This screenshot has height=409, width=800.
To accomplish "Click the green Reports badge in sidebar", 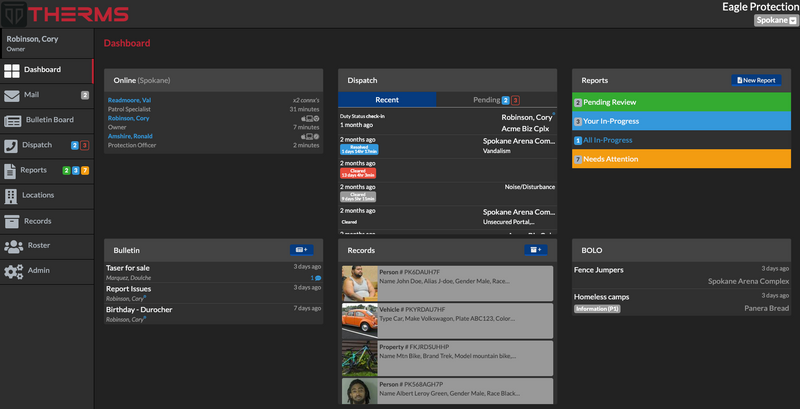I will (66, 171).
